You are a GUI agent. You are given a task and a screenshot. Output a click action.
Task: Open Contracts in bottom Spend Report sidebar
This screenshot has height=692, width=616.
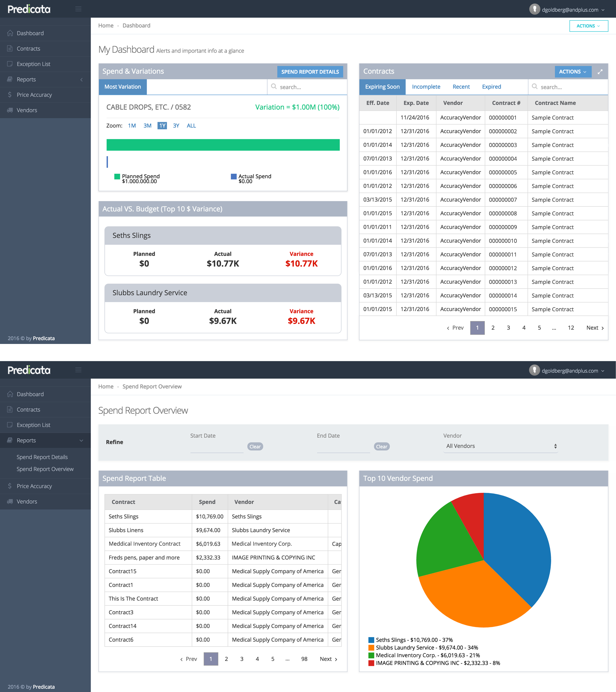[x=45, y=410]
